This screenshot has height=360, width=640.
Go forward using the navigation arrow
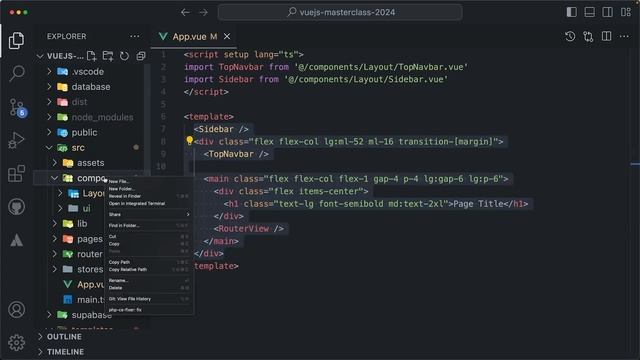click(x=203, y=12)
